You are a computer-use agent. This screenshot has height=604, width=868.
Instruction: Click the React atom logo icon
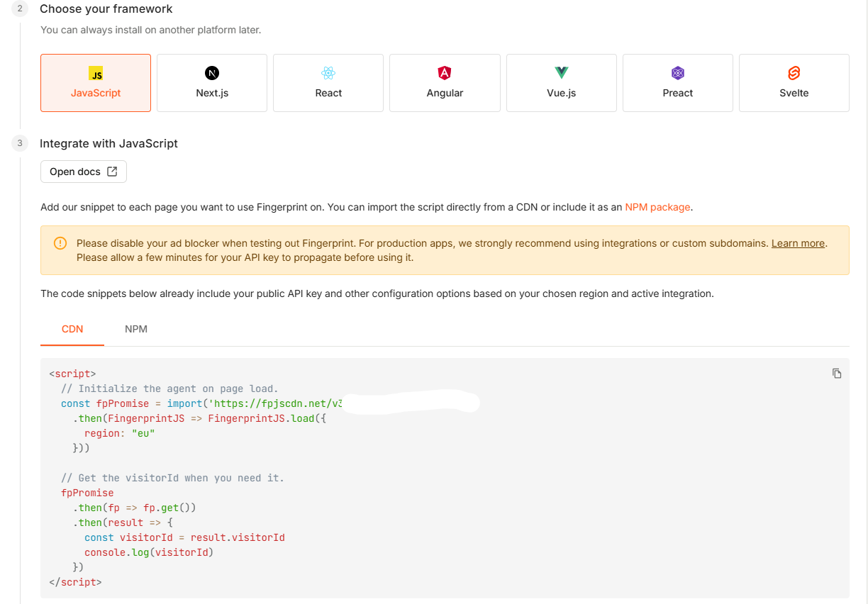(x=328, y=73)
